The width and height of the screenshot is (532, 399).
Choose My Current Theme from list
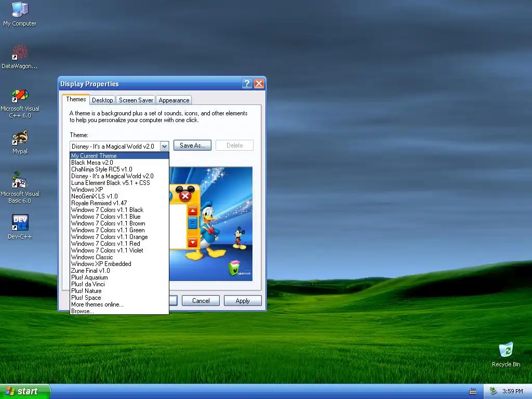[119, 156]
